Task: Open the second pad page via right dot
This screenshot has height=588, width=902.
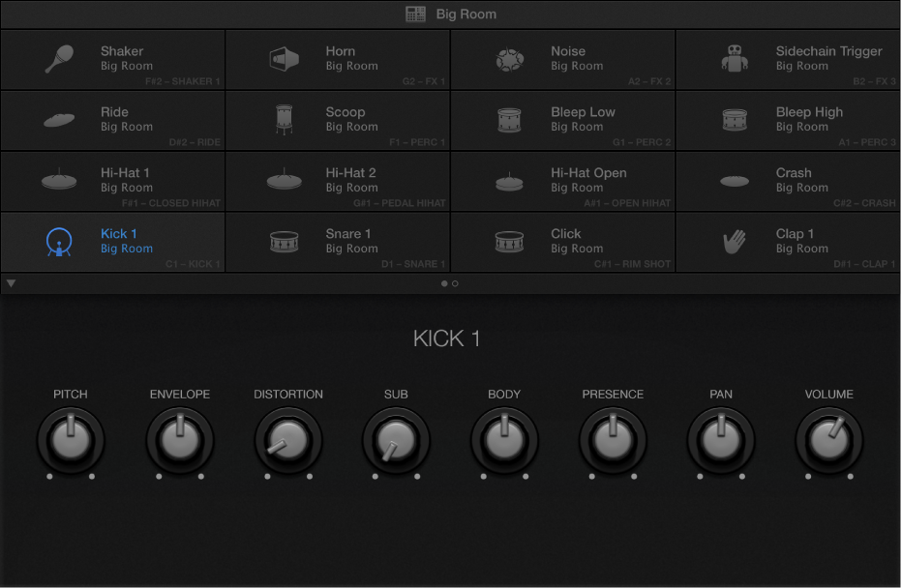Action: pos(455,283)
